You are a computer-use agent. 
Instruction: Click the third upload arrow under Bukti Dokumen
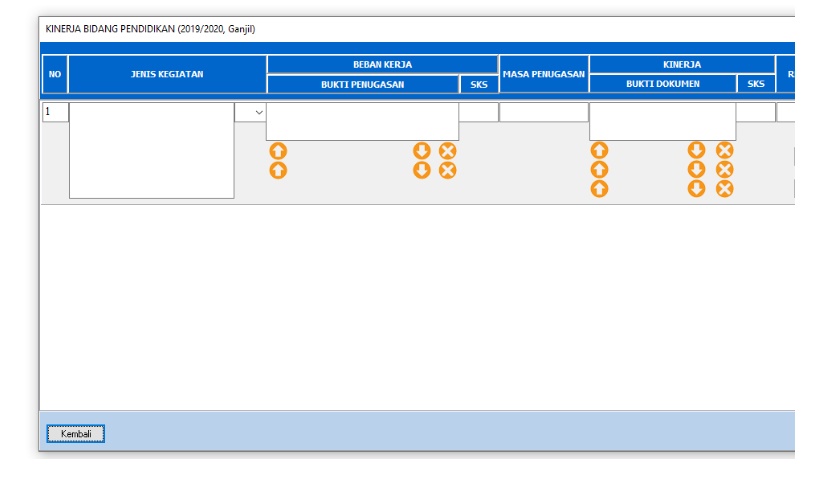point(599,189)
